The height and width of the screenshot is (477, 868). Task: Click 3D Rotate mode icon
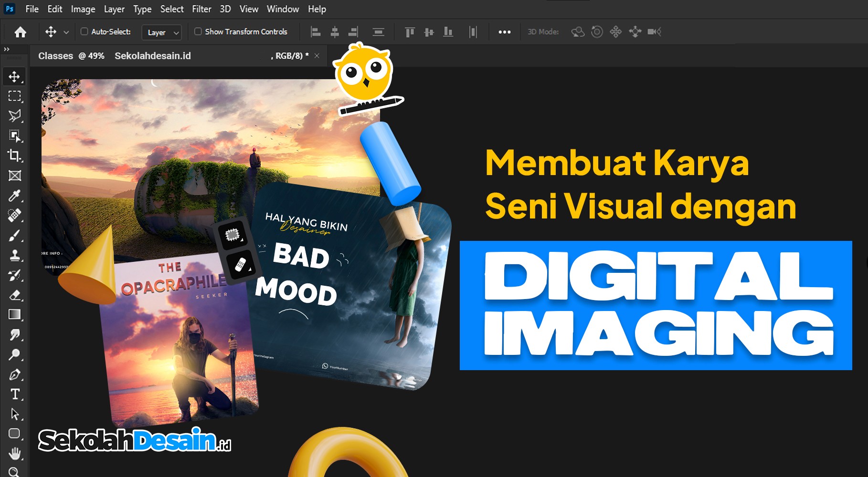click(x=578, y=32)
